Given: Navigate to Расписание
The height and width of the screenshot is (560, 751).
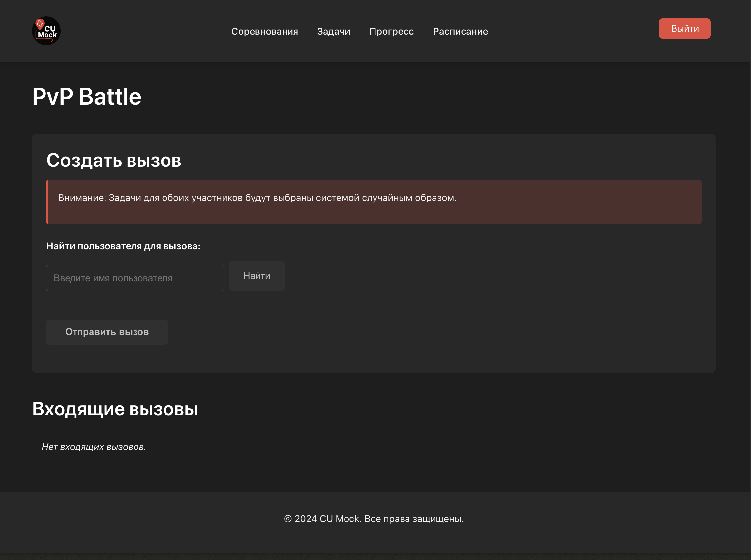Looking at the screenshot, I should pyautogui.click(x=460, y=31).
